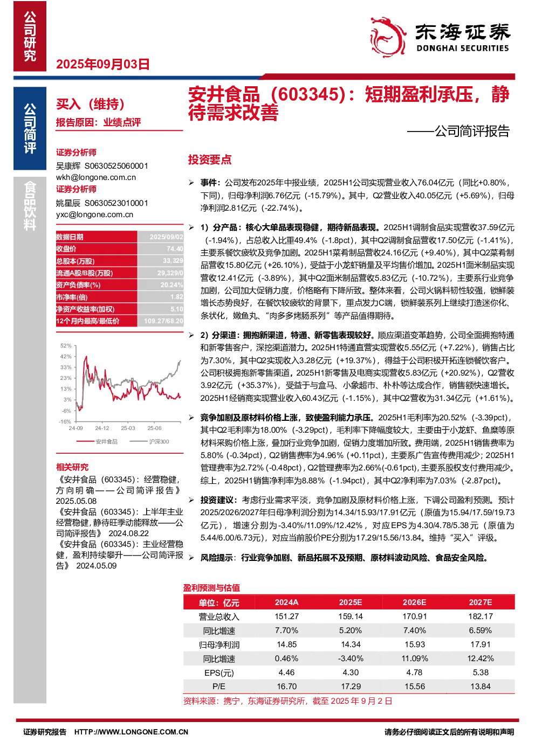
Task: Click the 报告原因：业绩点评 line
Action: (98, 122)
